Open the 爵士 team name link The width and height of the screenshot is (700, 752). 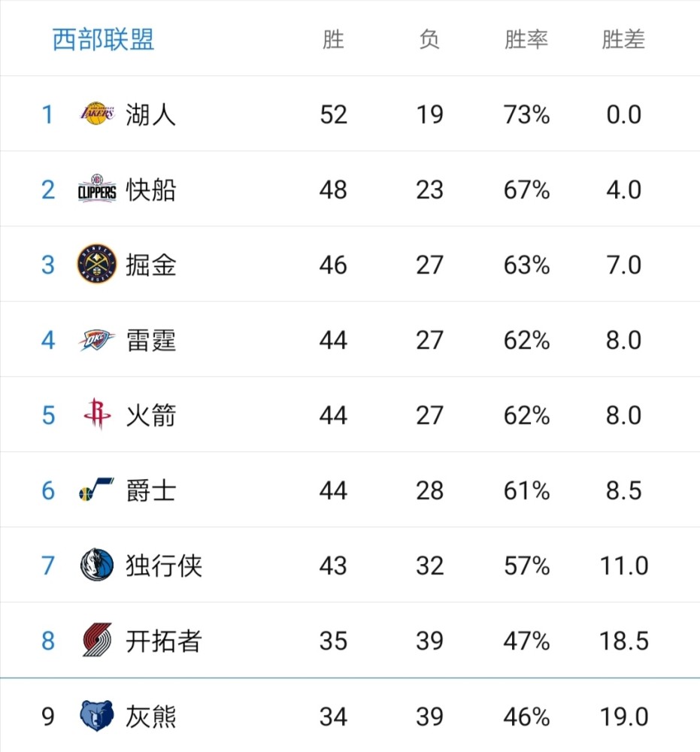(x=151, y=491)
